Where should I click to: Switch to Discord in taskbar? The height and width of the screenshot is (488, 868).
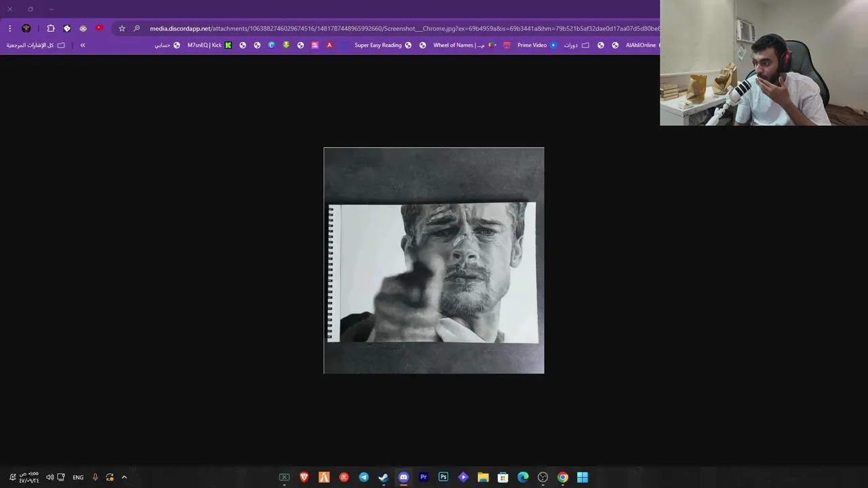click(x=403, y=477)
